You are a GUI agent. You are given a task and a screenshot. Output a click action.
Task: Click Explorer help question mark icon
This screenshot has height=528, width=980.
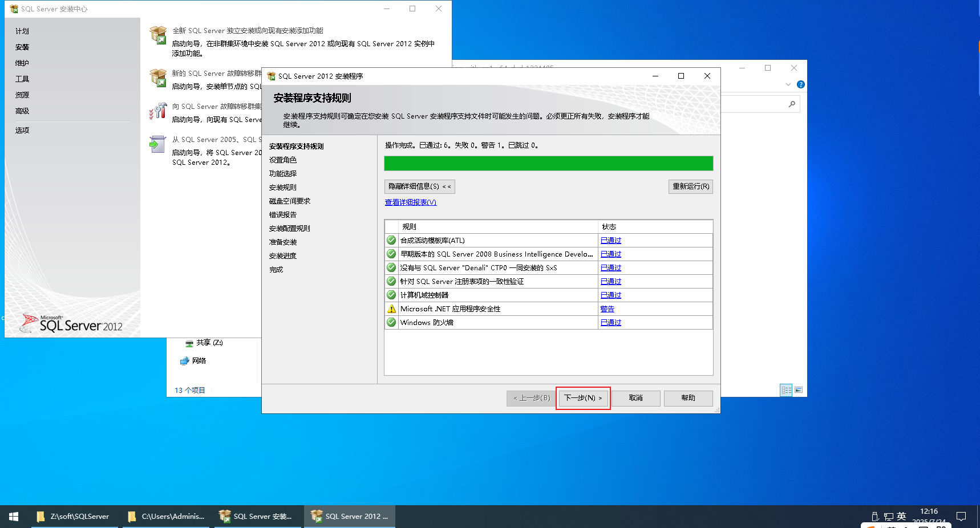[x=801, y=84]
